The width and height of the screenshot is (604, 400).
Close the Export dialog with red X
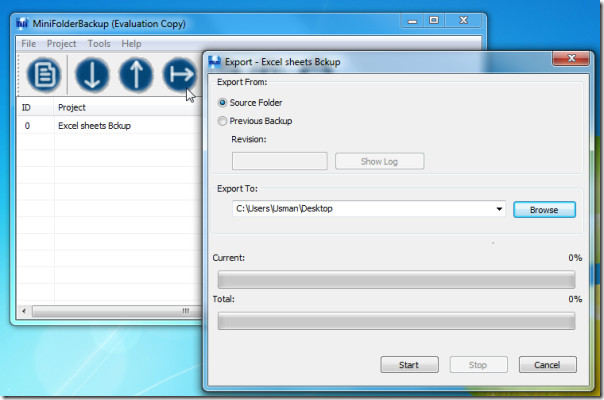571,58
